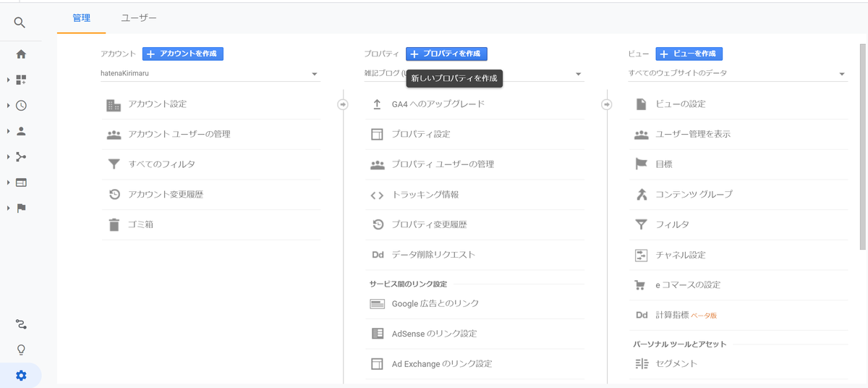Expand the Audience section arrow in the sidebar

click(x=8, y=131)
